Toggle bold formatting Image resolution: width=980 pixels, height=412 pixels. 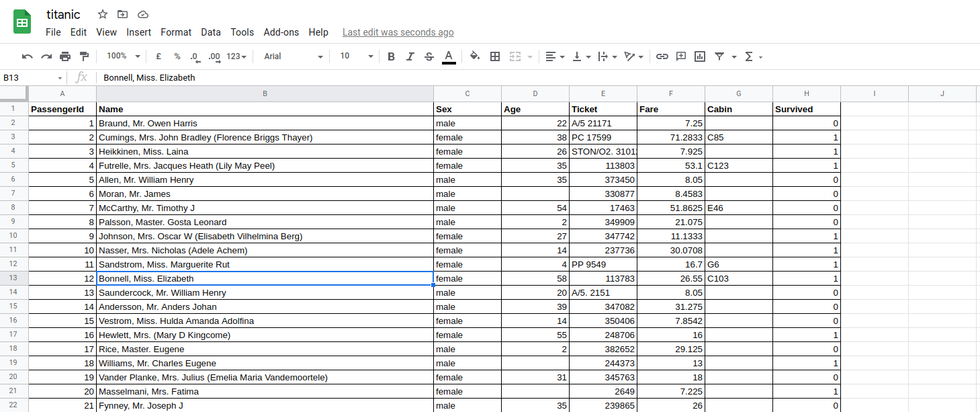coord(392,56)
